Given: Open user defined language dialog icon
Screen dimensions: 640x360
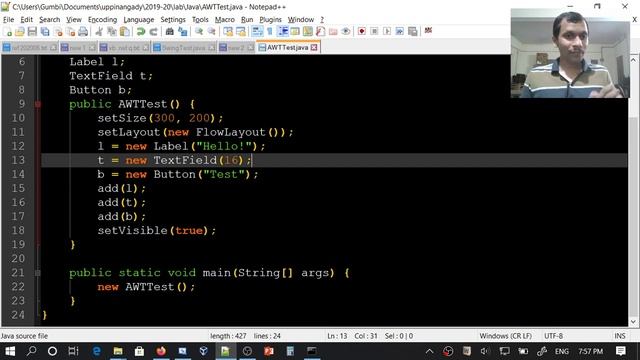Looking at the screenshot, I should (x=295, y=31).
